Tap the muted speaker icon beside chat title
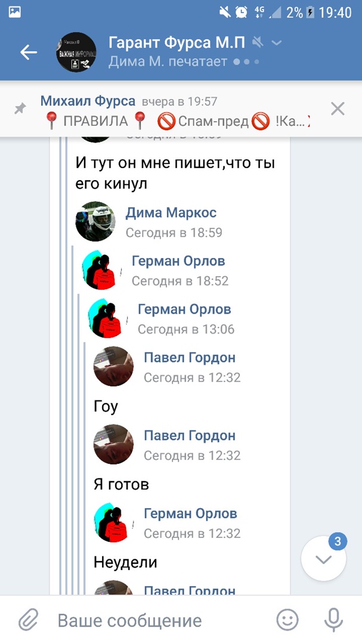This screenshot has width=362, height=644. click(258, 42)
